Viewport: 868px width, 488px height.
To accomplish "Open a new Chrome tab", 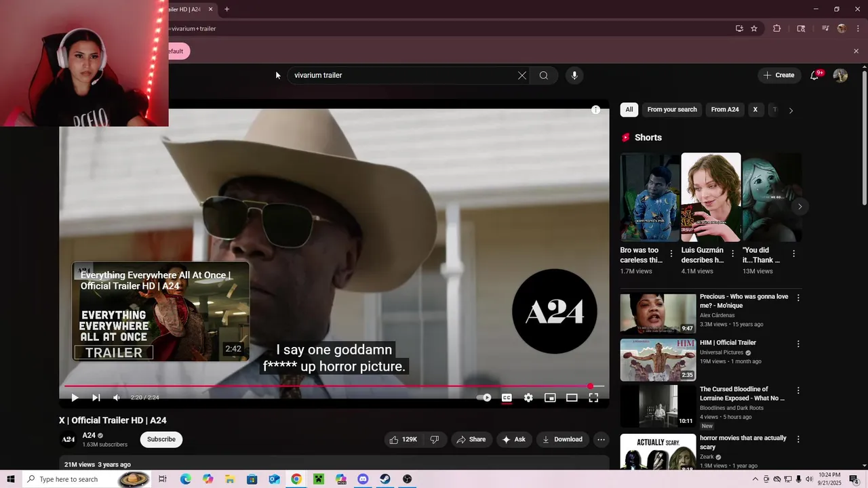I will (226, 9).
